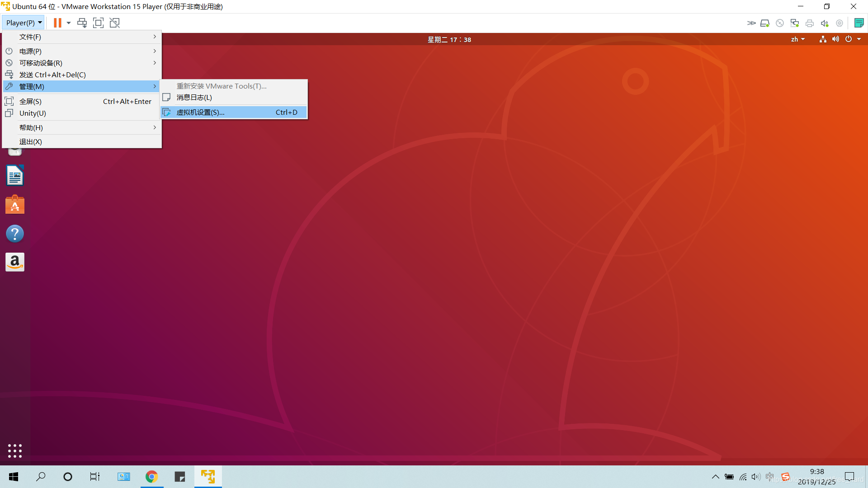
Task: Open Ubuntu Software from the dock
Action: tap(15, 204)
